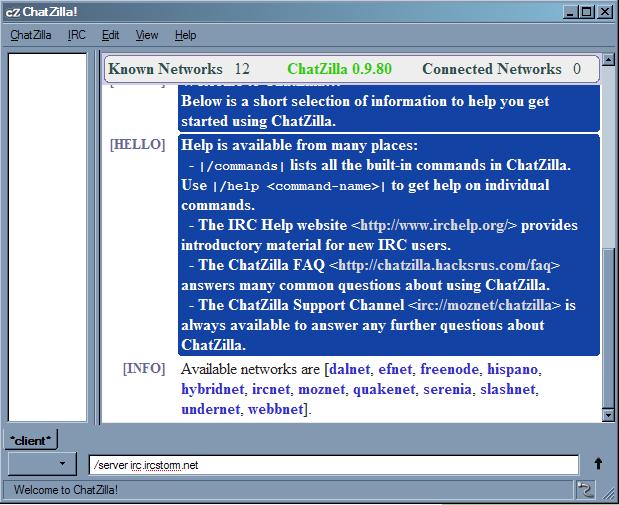Minimize the ChatZilla window
The height and width of the screenshot is (505, 619).
click(570, 12)
